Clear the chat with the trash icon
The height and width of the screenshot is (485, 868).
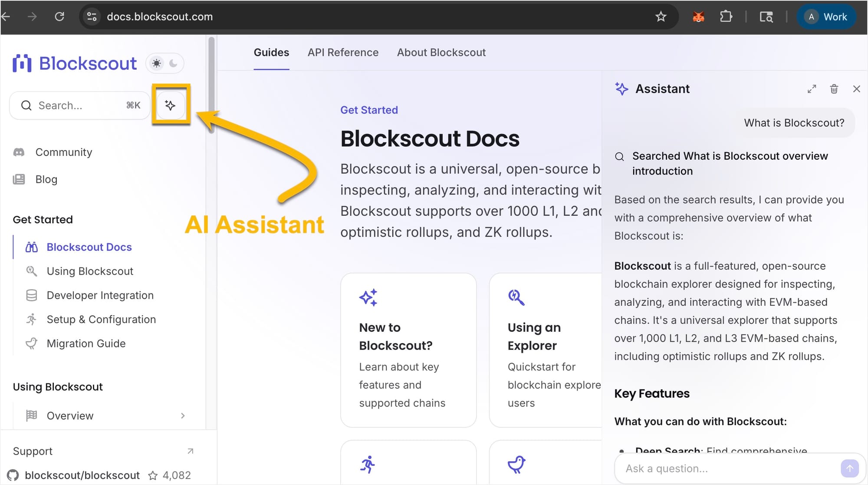[x=834, y=89]
